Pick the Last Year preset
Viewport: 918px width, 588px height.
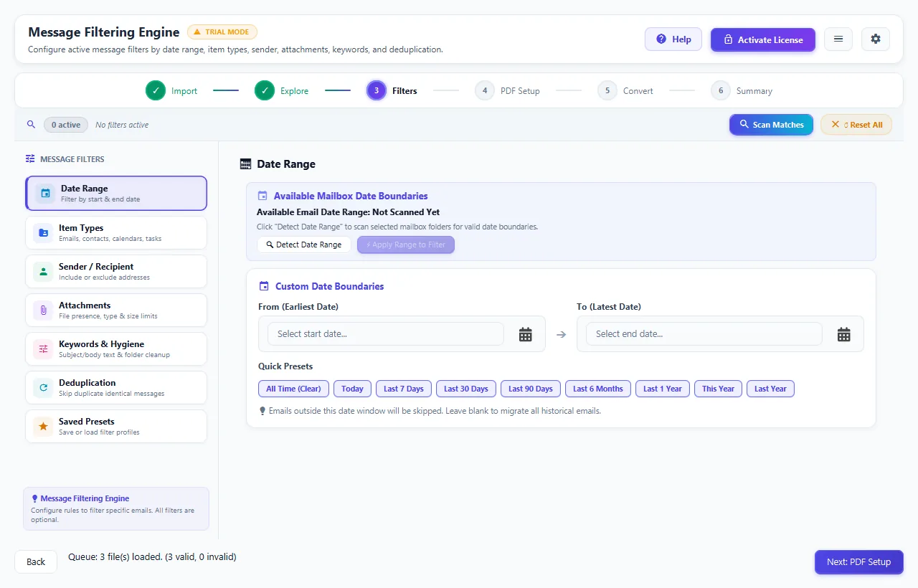(770, 389)
